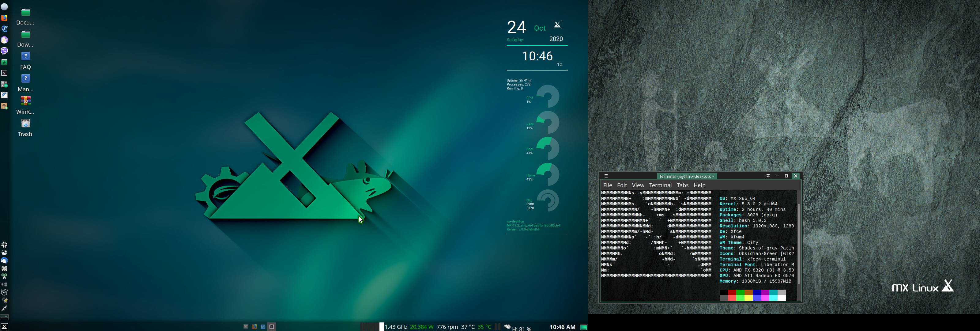Click the 'Kernel: 5.8.0-2-amd64' line in terminal
Screen dimensions: 980x331
point(748,204)
